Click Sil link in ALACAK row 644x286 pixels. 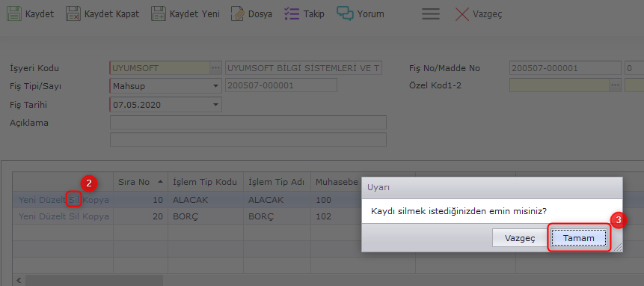click(74, 200)
